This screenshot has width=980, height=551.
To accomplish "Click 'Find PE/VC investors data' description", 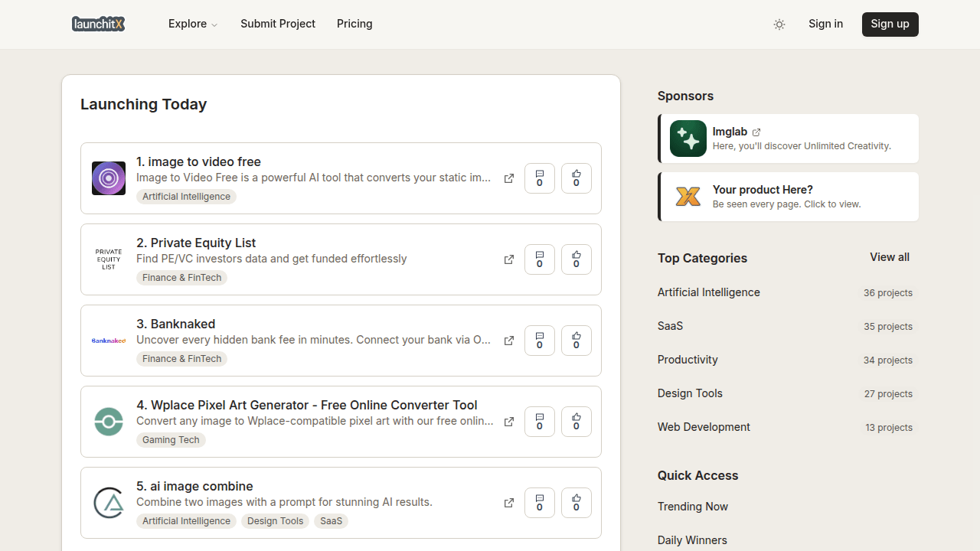I will pos(272,259).
